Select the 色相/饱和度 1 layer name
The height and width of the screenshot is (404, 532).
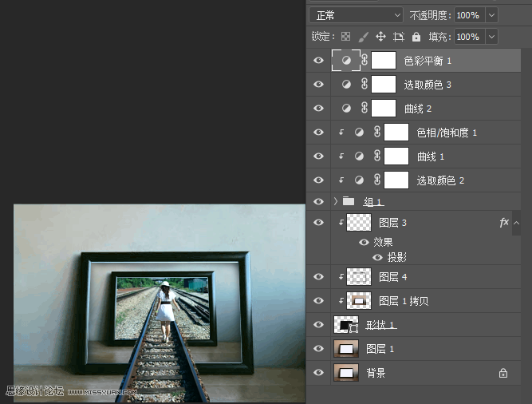coord(447,133)
